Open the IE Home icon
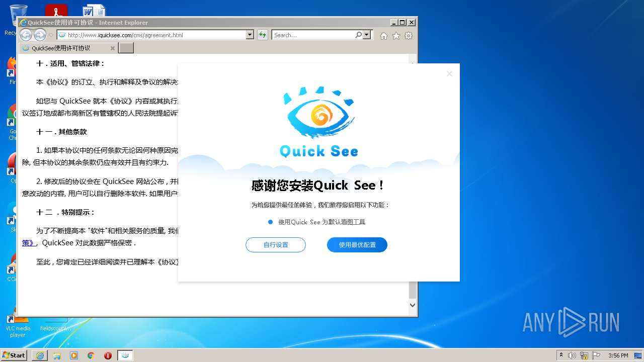 384,36
